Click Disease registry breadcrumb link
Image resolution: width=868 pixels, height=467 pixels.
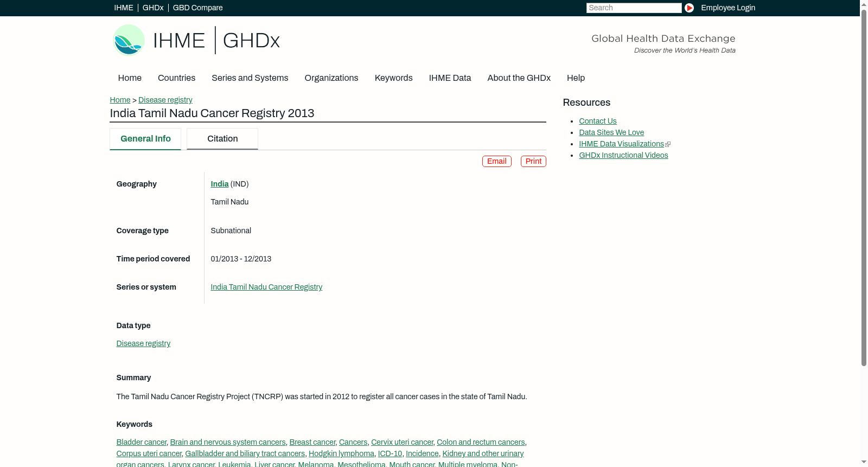[x=165, y=100]
